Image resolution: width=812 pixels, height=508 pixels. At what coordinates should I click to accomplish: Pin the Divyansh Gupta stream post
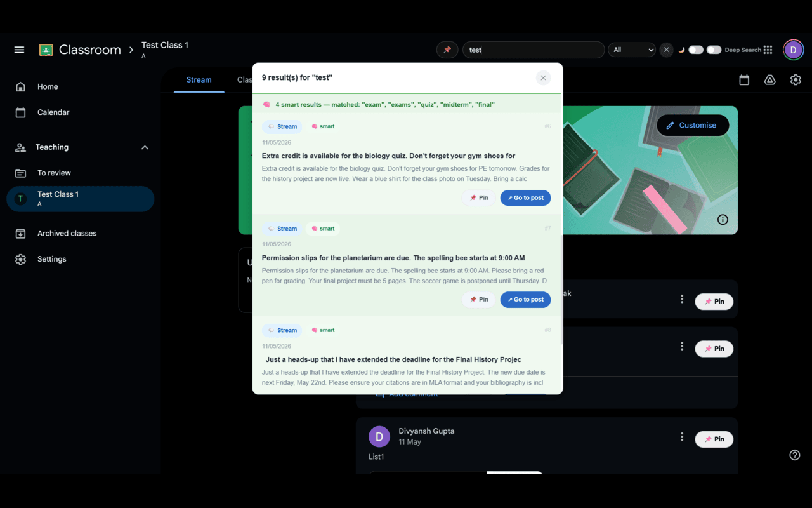coord(714,439)
